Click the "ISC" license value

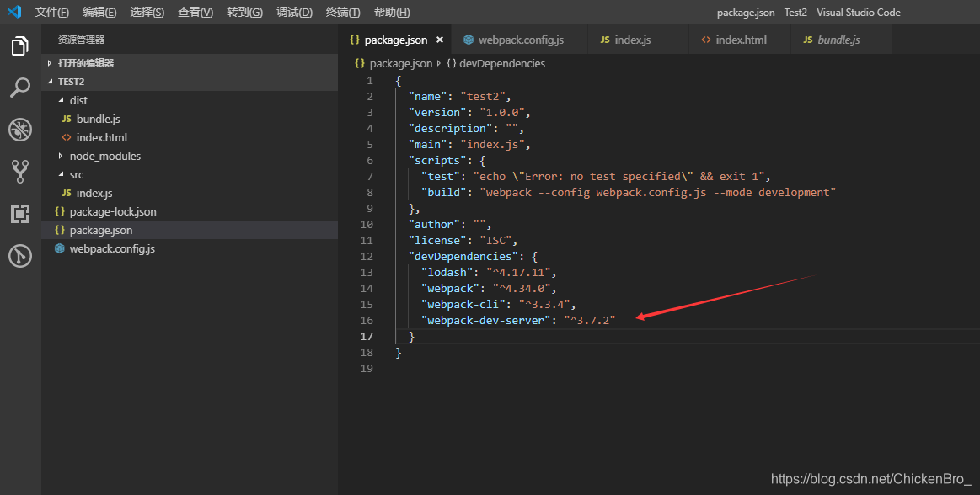[x=495, y=240]
